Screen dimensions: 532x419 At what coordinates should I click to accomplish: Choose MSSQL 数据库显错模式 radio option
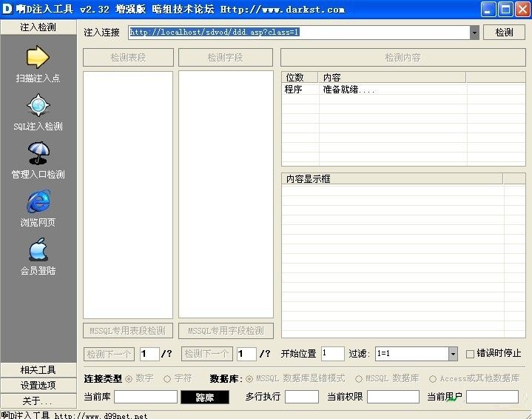[x=249, y=379]
